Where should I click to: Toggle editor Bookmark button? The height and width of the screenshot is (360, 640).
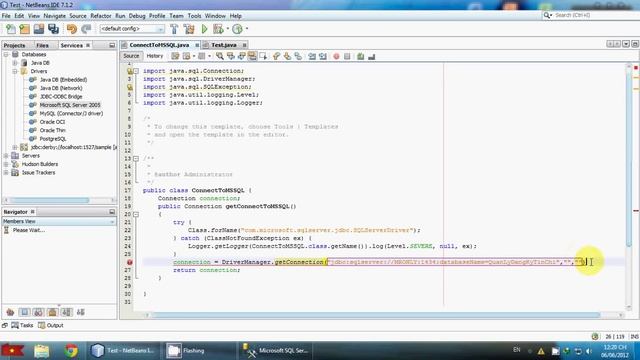click(x=298, y=56)
